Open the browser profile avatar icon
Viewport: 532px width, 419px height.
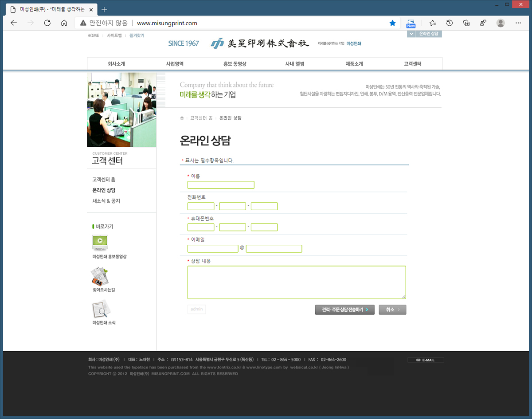501,23
